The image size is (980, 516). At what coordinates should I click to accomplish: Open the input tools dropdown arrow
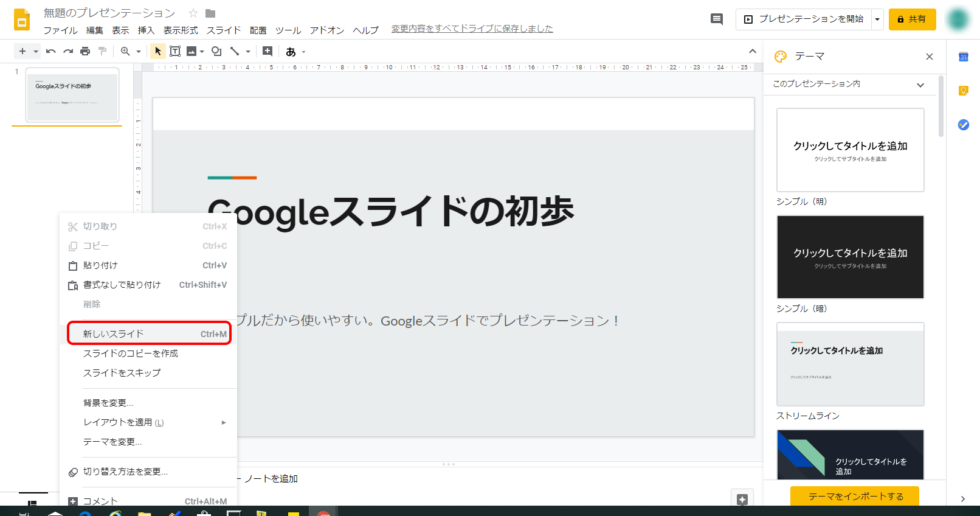[x=303, y=52]
